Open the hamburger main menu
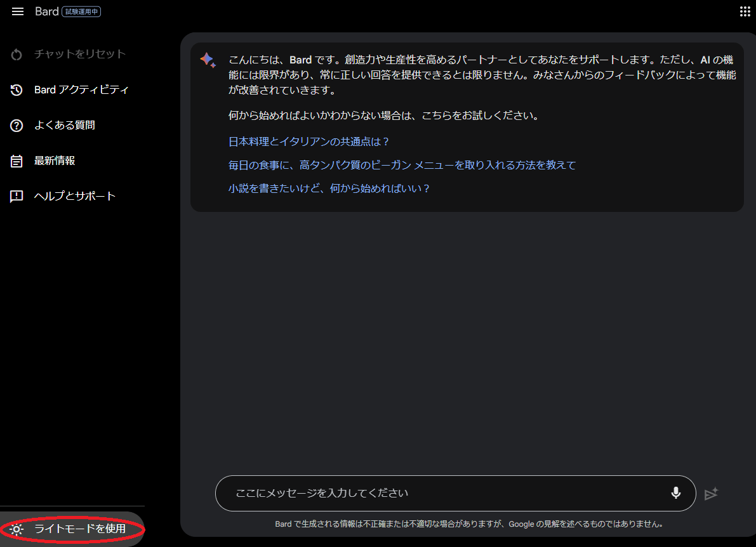Image resolution: width=756 pixels, height=547 pixels. point(17,11)
